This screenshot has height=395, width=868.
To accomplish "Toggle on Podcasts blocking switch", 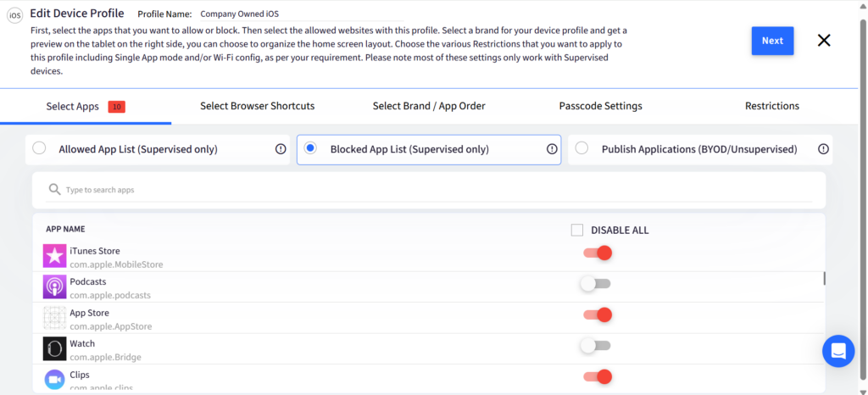I will (x=596, y=284).
